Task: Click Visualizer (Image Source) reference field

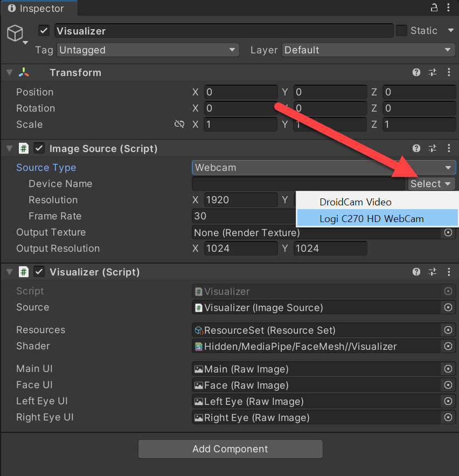Action: (316, 307)
